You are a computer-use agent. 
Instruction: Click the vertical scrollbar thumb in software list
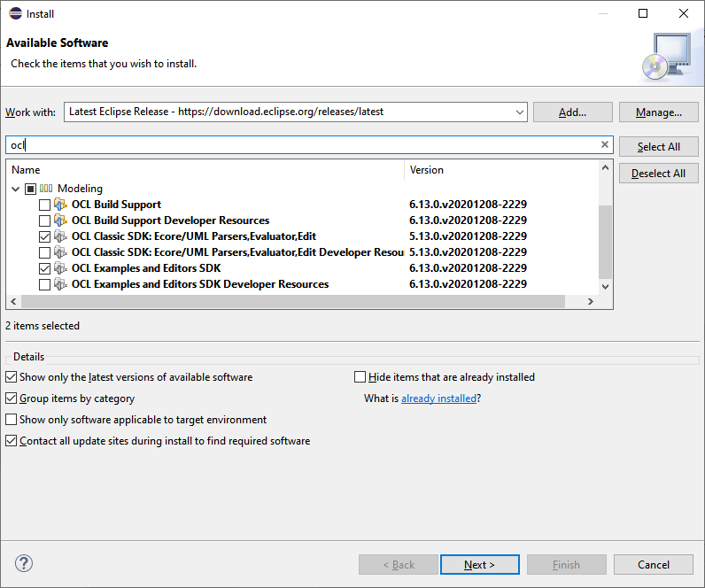[605, 242]
